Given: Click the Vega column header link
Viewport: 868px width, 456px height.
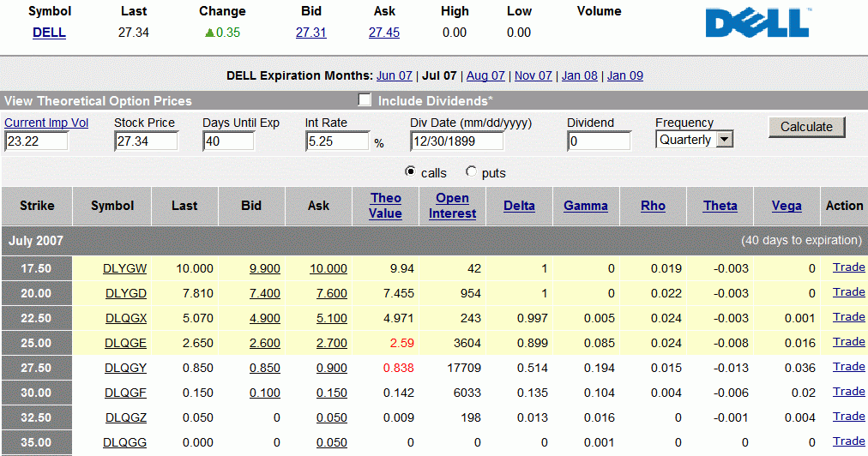Looking at the screenshot, I should coord(787,206).
